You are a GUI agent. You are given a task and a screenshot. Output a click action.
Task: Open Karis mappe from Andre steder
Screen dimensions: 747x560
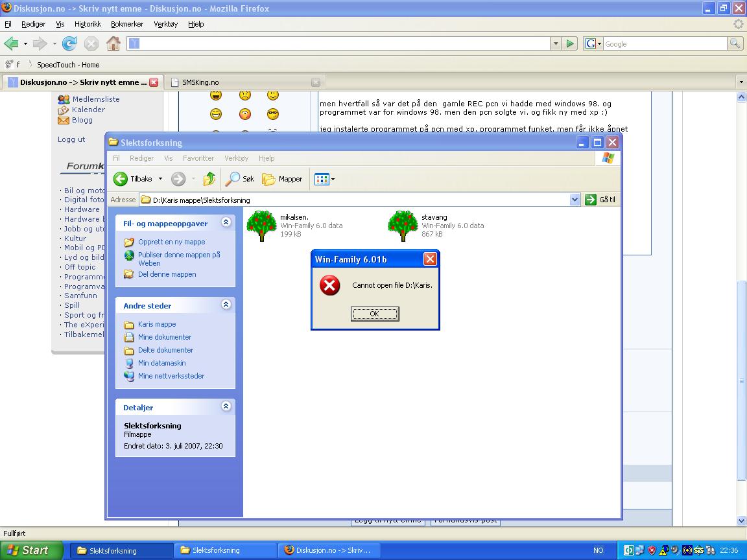(157, 324)
